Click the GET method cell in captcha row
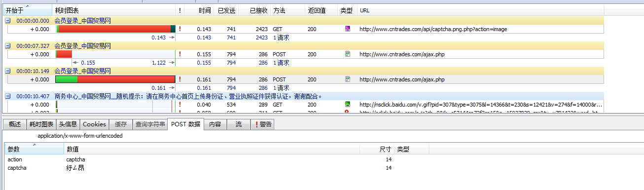Viewport: 644px width, 190px height. pyautogui.click(x=277, y=29)
